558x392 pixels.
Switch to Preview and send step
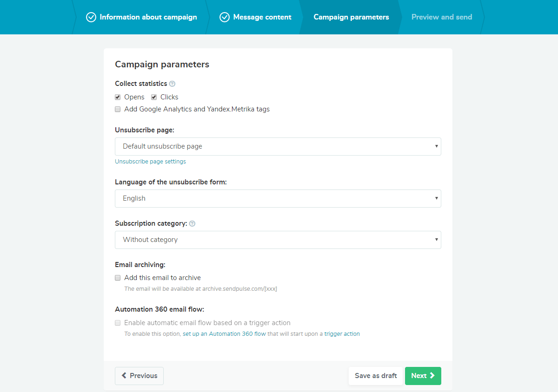coord(441,17)
